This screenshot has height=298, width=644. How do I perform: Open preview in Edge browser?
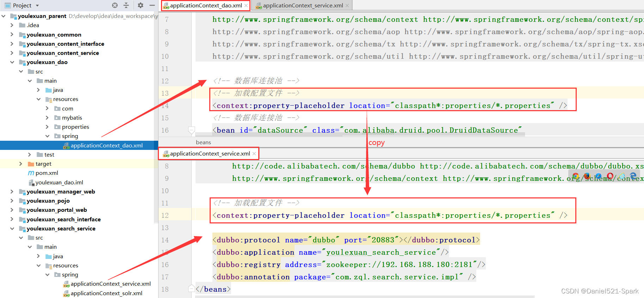(x=633, y=176)
